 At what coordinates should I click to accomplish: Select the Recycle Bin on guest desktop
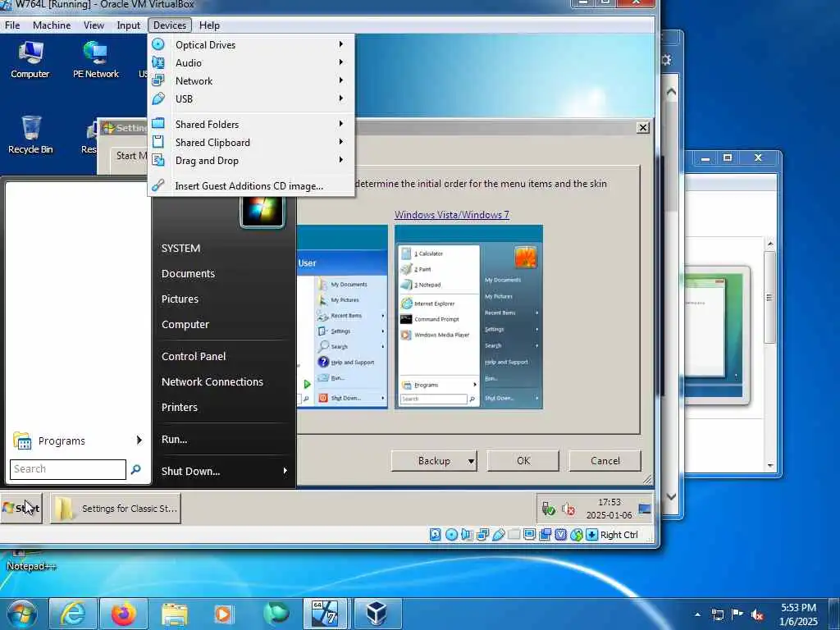pos(30,135)
